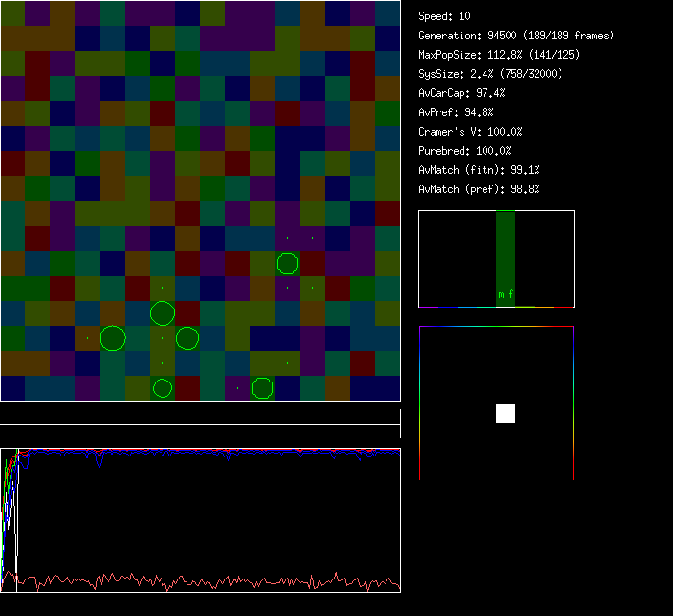Viewport: 673px width, 616px height.
Task: Click the AvMatch (pref) statistic
Action: (x=479, y=189)
